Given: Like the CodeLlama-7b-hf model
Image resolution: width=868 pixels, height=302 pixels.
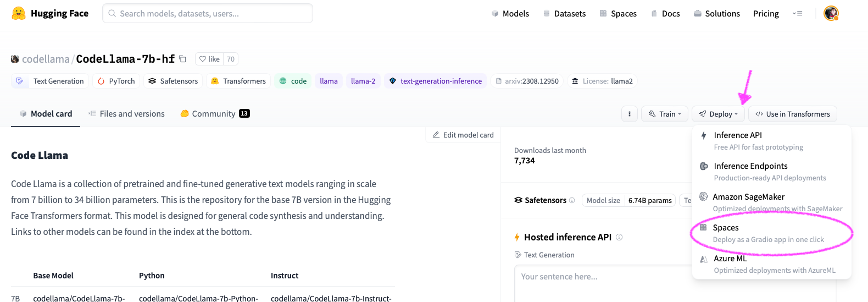Looking at the screenshot, I should pos(209,59).
